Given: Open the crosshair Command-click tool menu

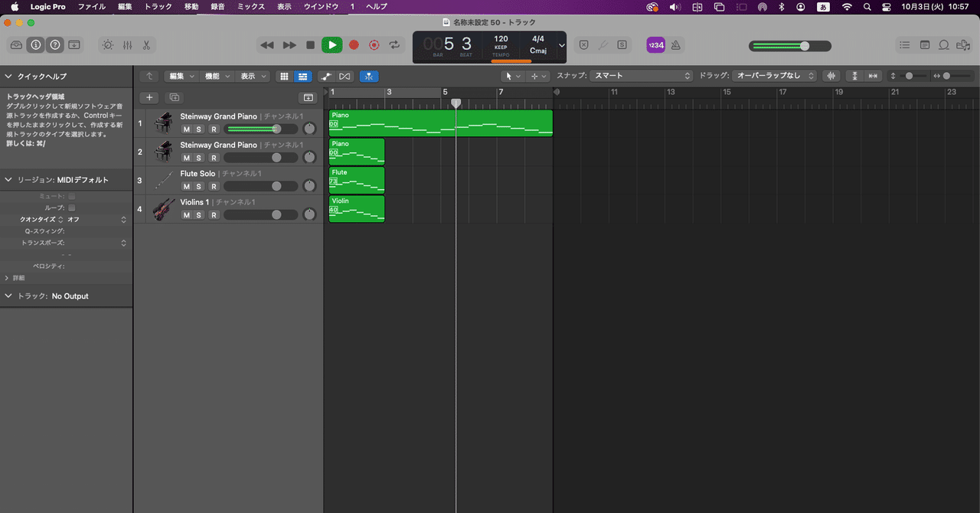Looking at the screenshot, I should (x=538, y=76).
